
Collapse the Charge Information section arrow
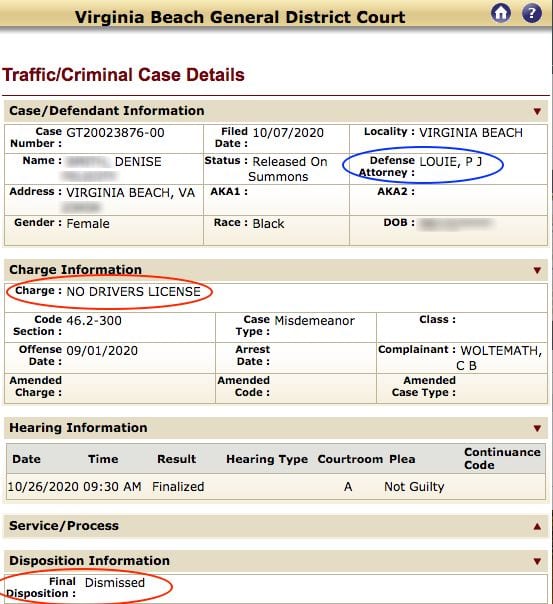(537, 270)
